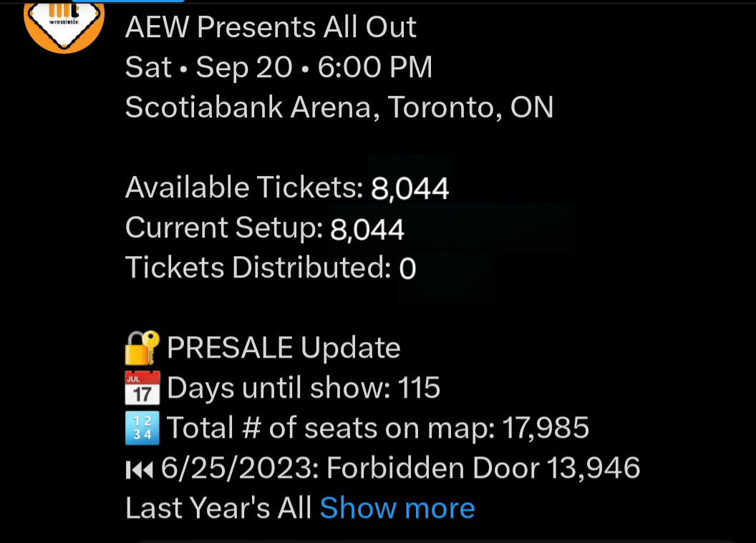
Task: Click the PRESALE Update heading
Action: [x=283, y=348]
